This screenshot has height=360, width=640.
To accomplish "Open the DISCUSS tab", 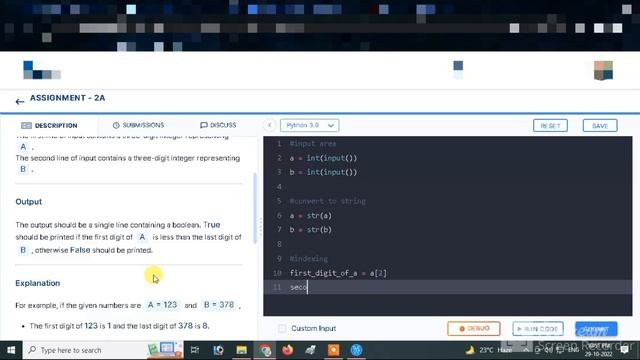I will pos(218,125).
